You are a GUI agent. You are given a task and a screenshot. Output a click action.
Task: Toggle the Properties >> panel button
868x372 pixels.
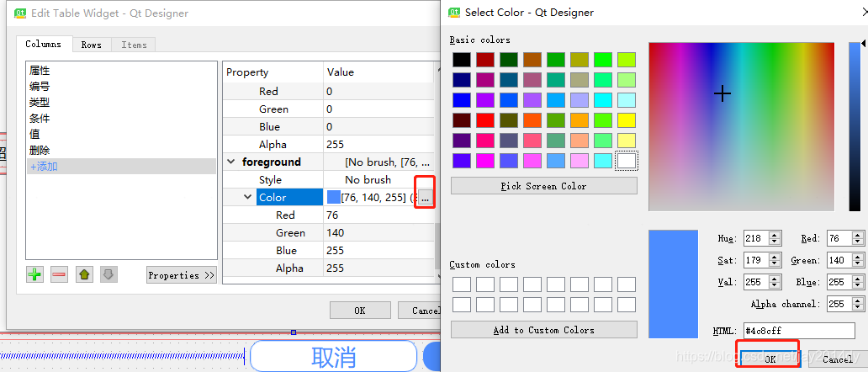(182, 275)
